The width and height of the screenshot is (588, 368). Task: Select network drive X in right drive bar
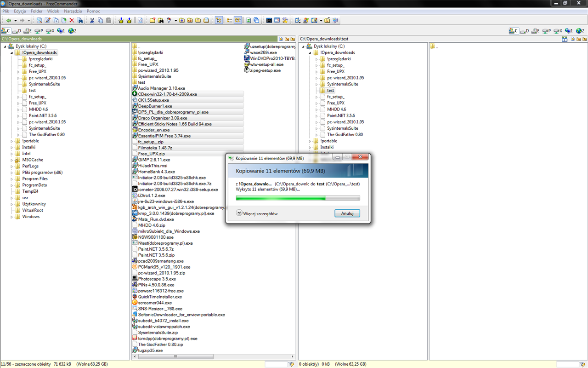[x=558, y=31]
